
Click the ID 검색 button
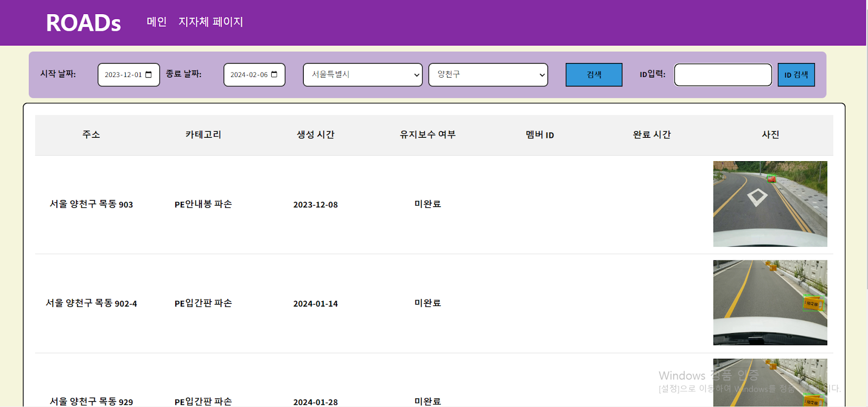(x=796, y=75)
